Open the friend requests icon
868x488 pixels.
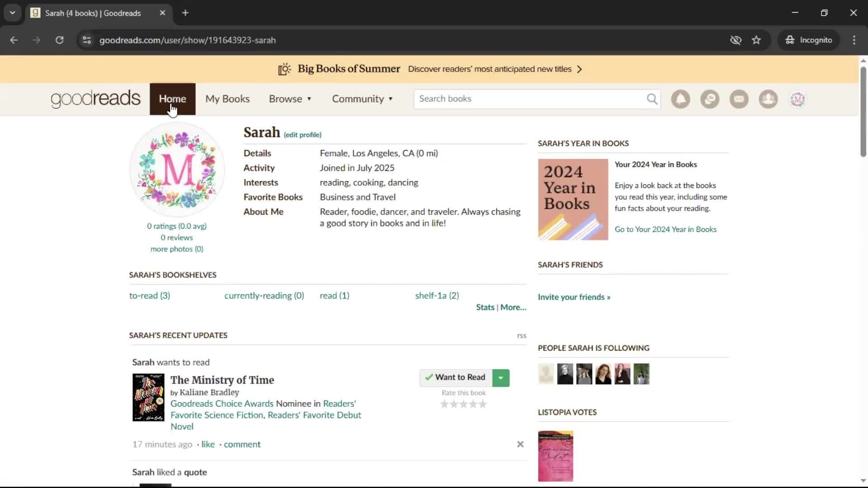(x=768, y=99)
